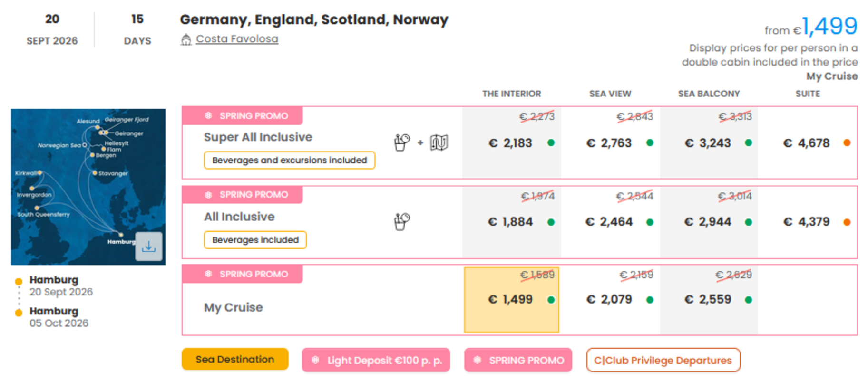868x380 pixels.
Task: Click the orange availability dot for € 4,678 suite
Action: [847, 142]
